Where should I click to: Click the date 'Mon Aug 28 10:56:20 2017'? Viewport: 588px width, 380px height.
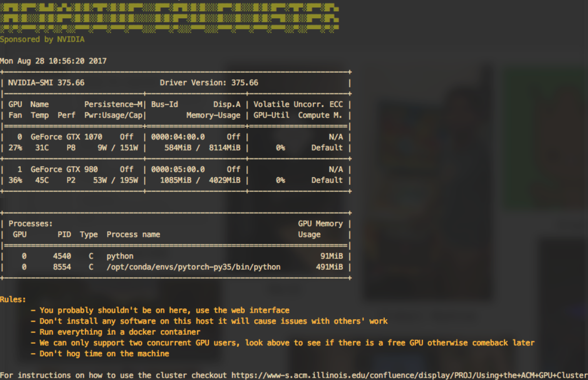(54, 61)
